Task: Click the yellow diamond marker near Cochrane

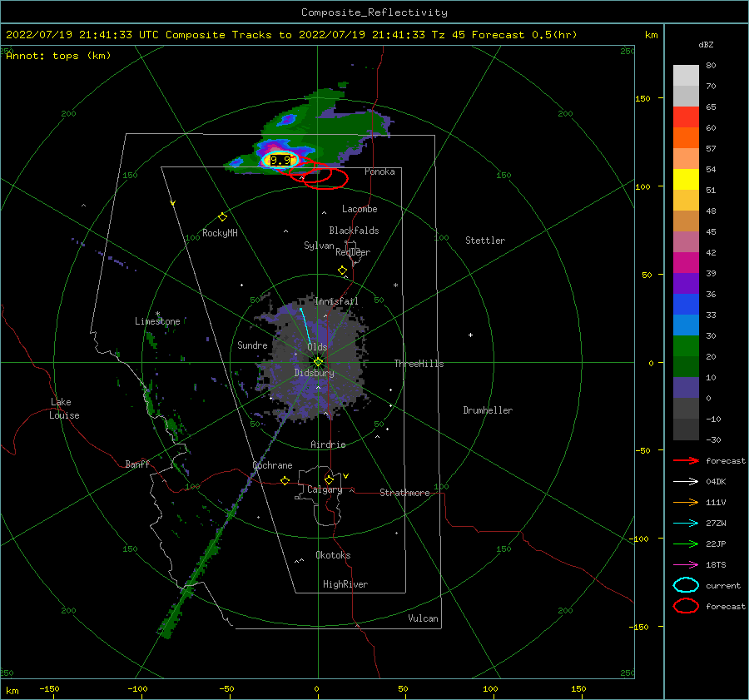Action: pos(285,480)
